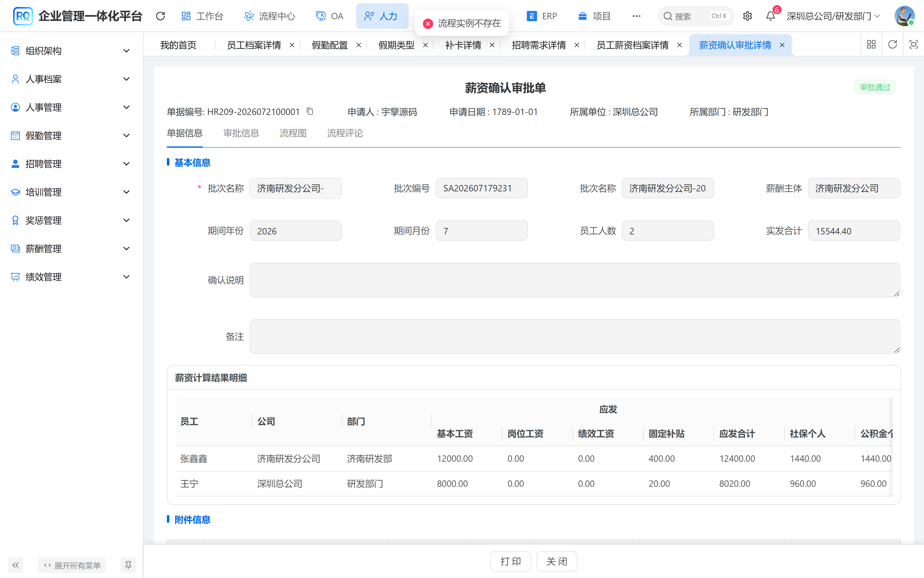Open the 深圳总公司/研发部门 organization dropdown
924x578 pixels.
(834, 16)
